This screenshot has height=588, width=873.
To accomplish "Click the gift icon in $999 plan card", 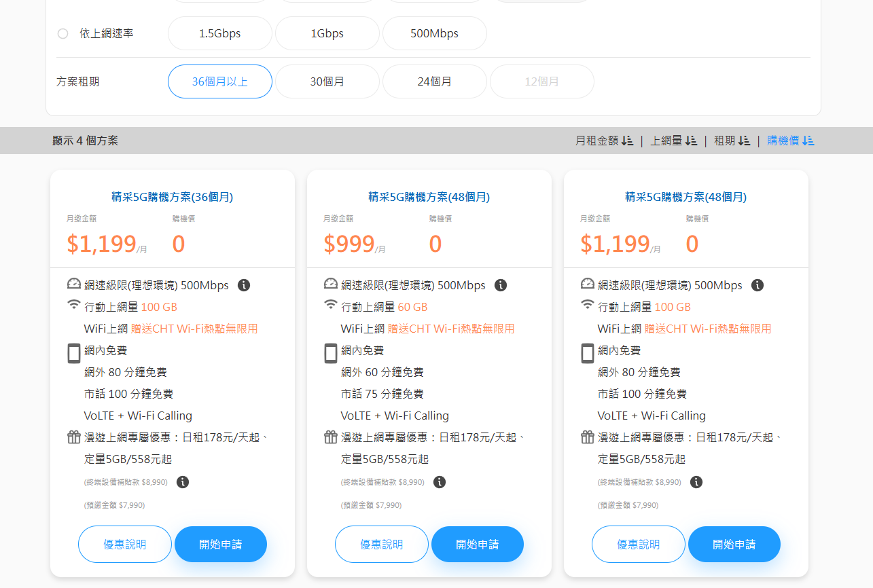I will pos(331,437).
